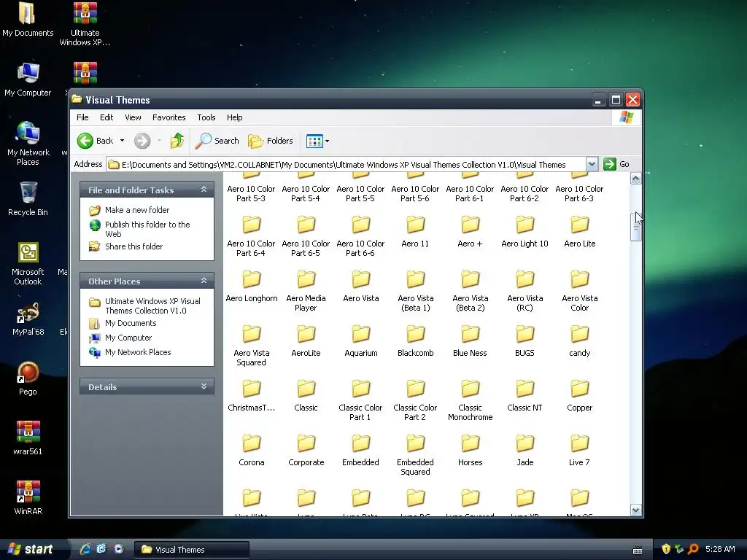Image resolution: width=747 pixels, height=560 pixels.
Task: Select the Aero Longhorn folder
Action: tap(251, 287)
